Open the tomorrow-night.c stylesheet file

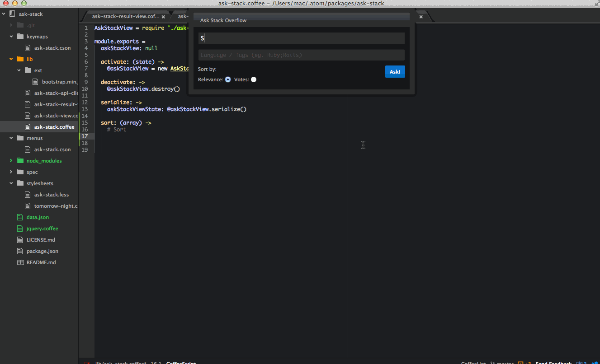coord(56,206)
